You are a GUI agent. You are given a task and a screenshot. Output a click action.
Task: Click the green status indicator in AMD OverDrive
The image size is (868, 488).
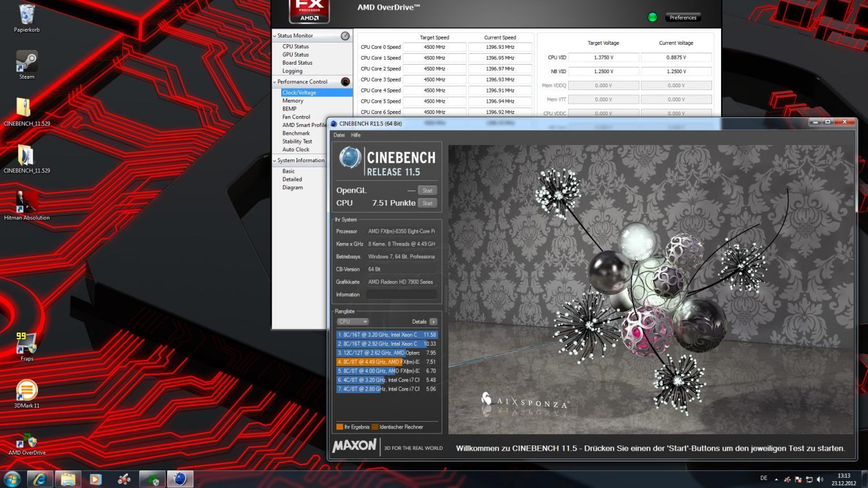(652, 17)
